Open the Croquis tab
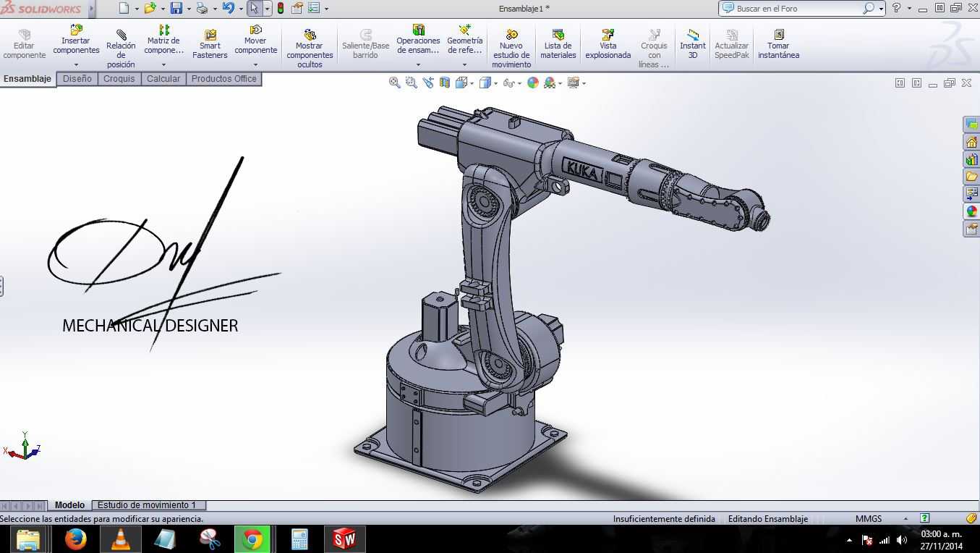 (x=119, y=79)
